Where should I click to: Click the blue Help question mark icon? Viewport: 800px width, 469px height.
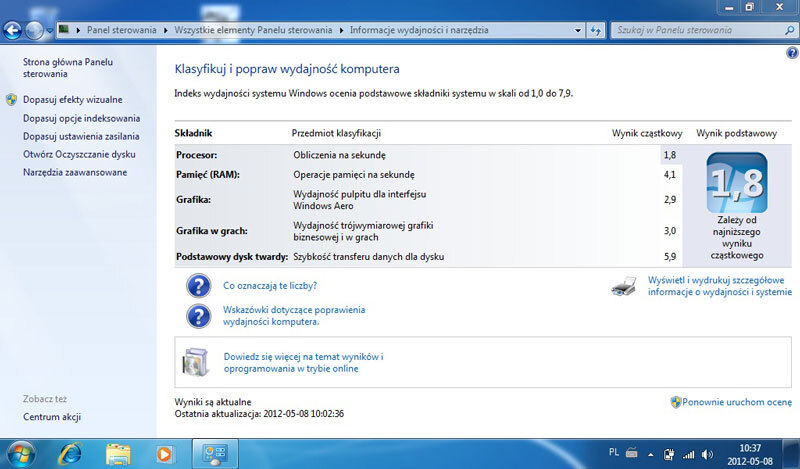(792, 52)
